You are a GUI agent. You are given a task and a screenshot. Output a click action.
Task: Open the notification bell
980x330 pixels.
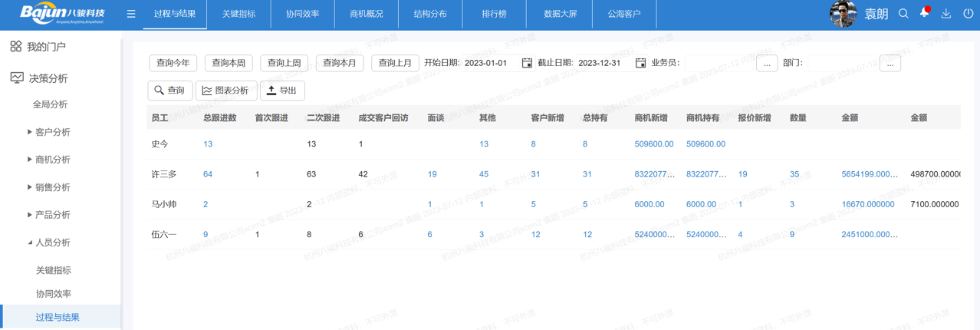pyautogui.click(x=924, y=13)
